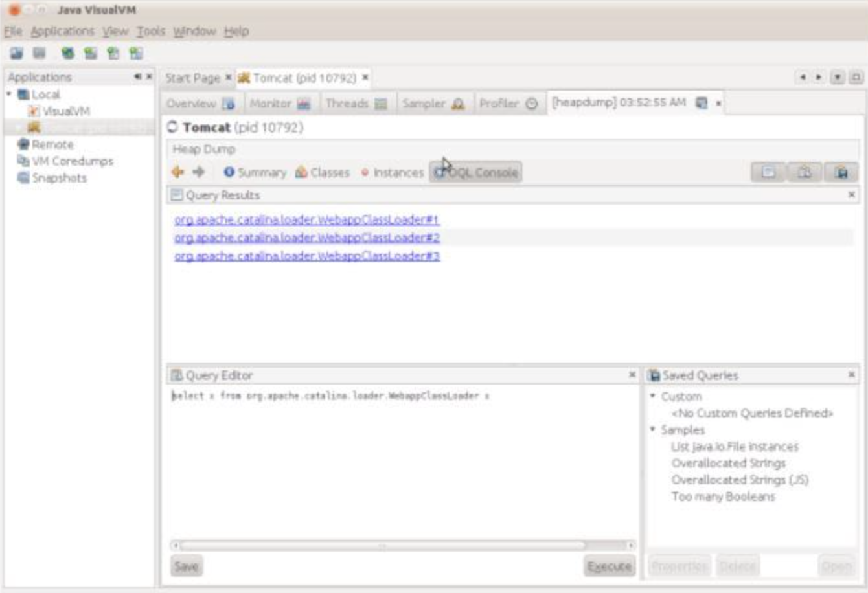Open the WebappClassLoader#2 result link
The height and width of the screenshot is (593, 868).
point(306,238)
